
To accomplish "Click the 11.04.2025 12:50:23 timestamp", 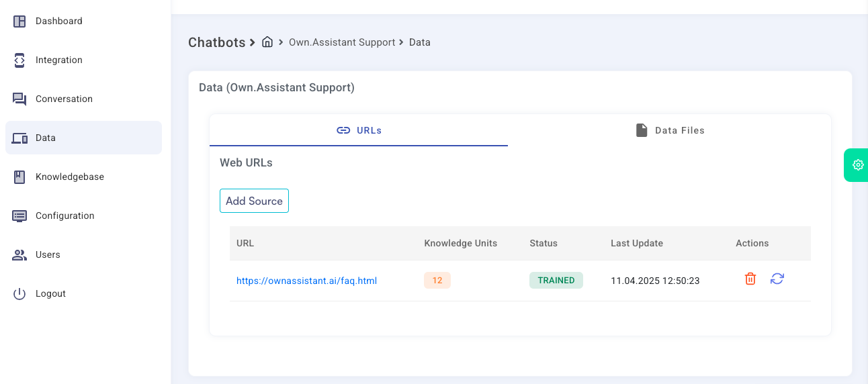I will pyautogui.click(x=655, y=281).
